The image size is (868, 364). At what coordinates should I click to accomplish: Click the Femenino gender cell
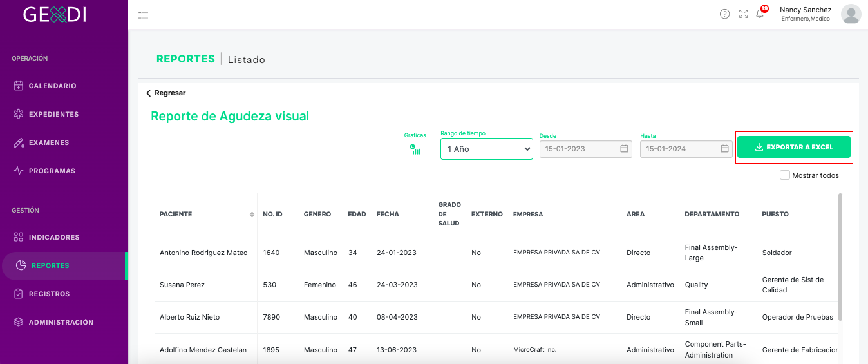tap(320, 285)
